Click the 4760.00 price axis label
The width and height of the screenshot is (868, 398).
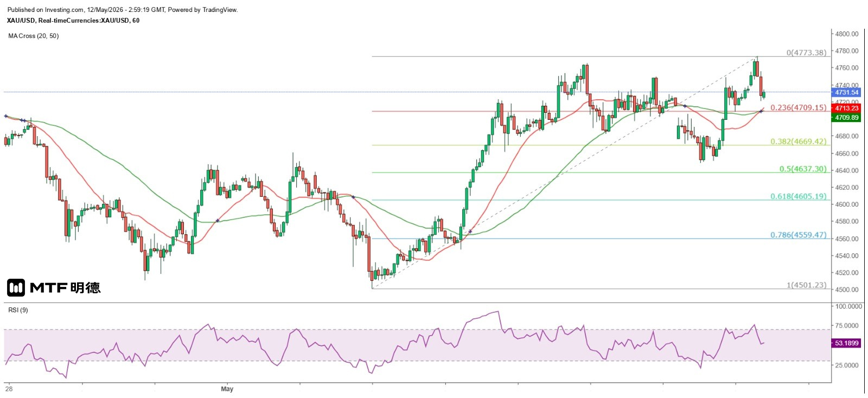pyautogui.click(x=847, y=68)
